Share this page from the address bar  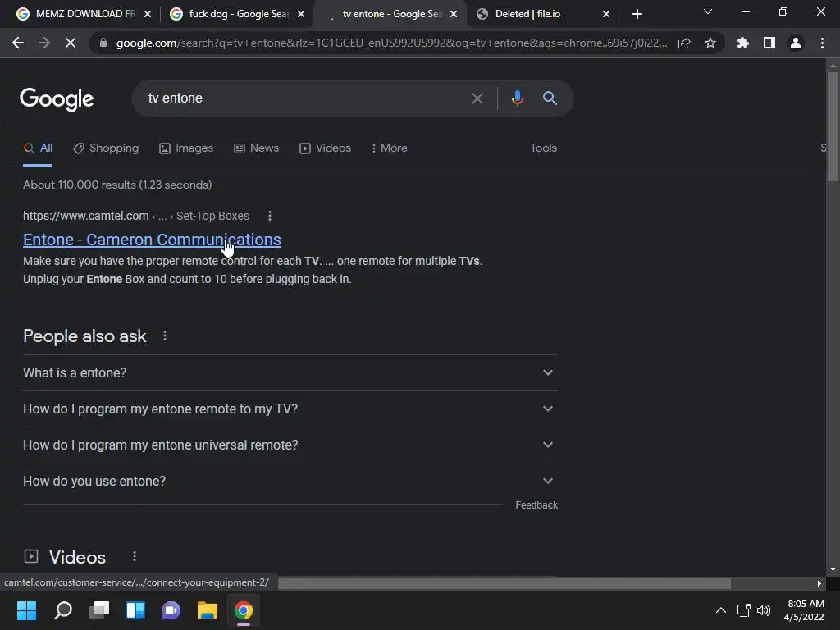coord(684,43)
